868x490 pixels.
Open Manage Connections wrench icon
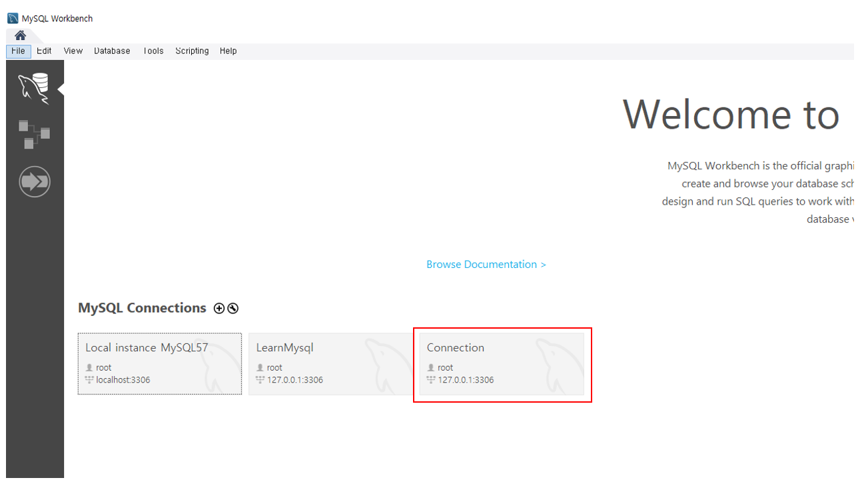(232, 308)
